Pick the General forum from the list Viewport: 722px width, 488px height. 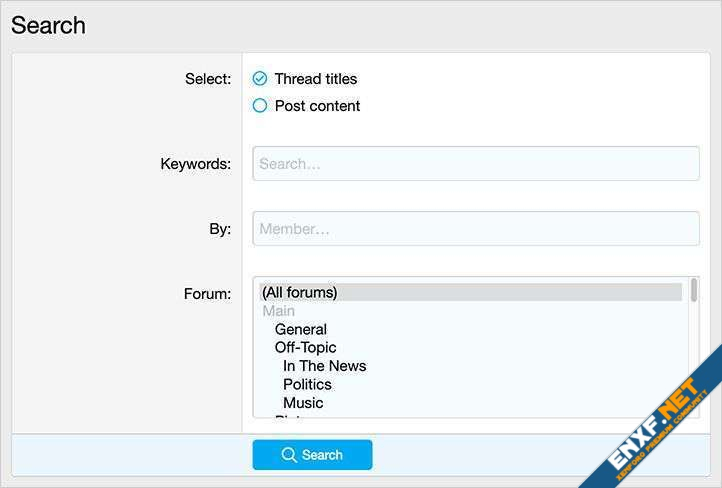(x=301, y=329)
